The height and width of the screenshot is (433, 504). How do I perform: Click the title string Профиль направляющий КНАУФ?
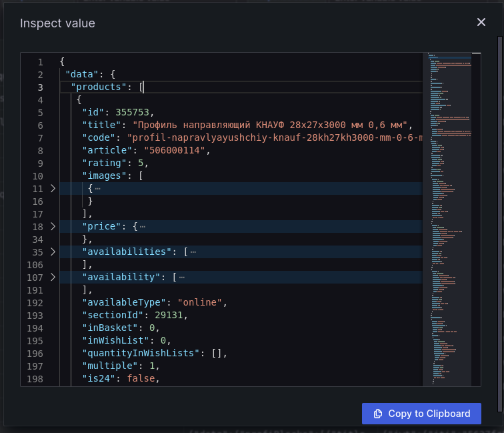[270, 125]
